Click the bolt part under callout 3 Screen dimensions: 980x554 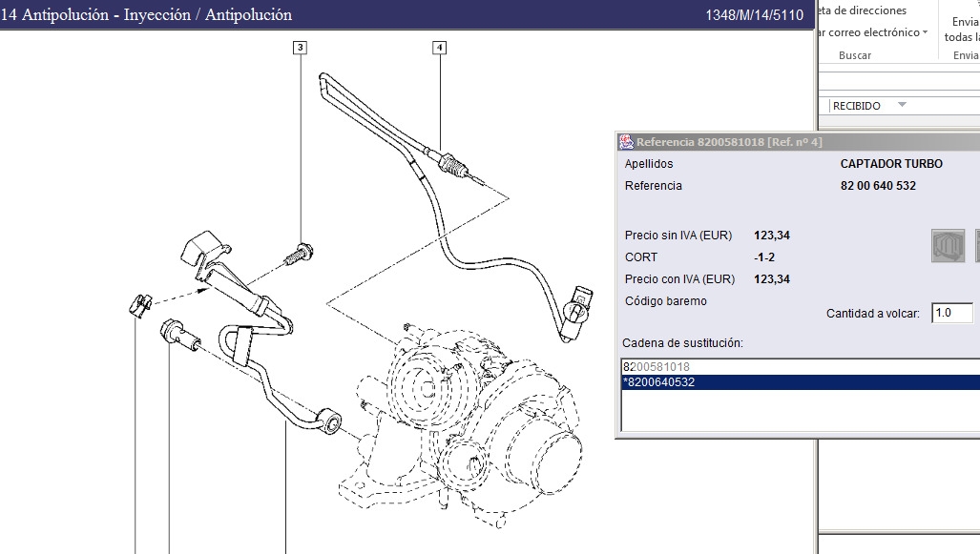click(299, 255)
